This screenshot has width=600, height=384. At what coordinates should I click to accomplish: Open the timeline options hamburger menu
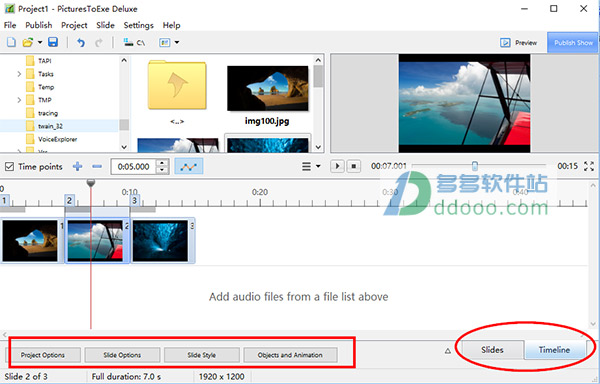coord(307,166)
